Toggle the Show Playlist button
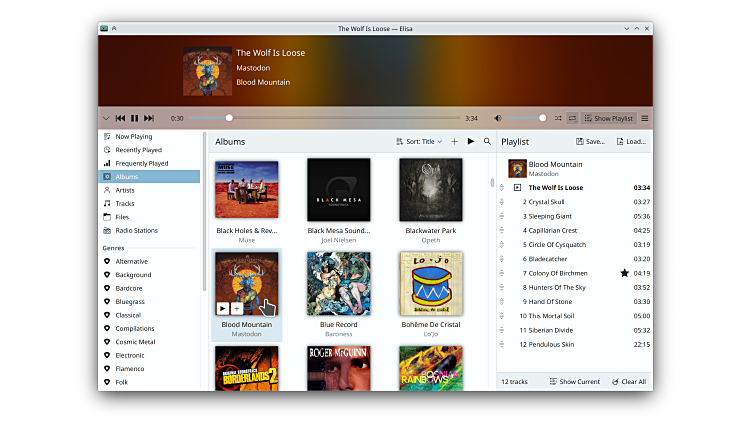 (609, 118)
